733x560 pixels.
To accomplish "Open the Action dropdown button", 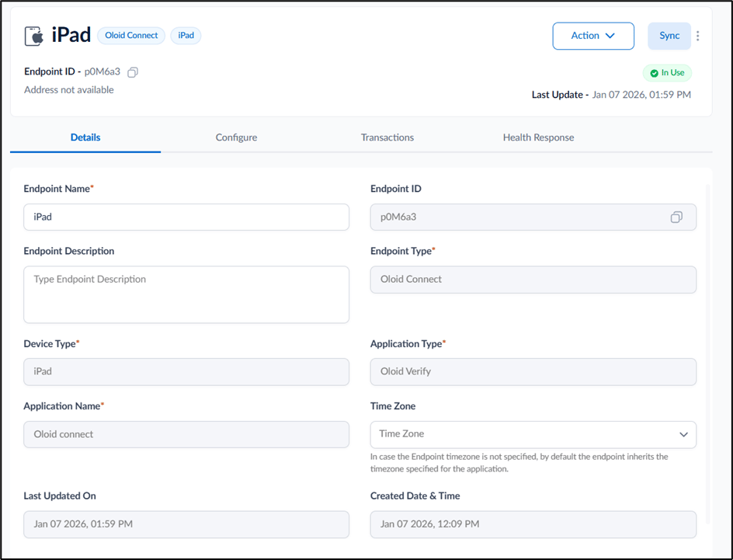I will click(593, 36).
